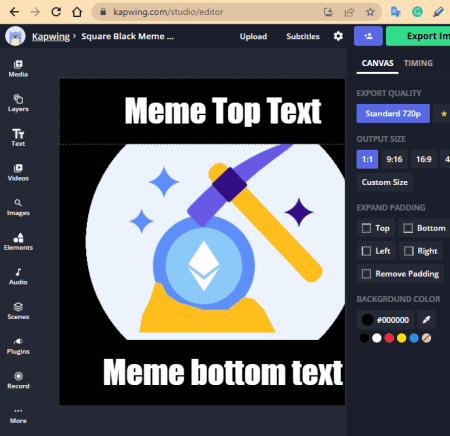Click the star premium quality option

tap(443, 114)
